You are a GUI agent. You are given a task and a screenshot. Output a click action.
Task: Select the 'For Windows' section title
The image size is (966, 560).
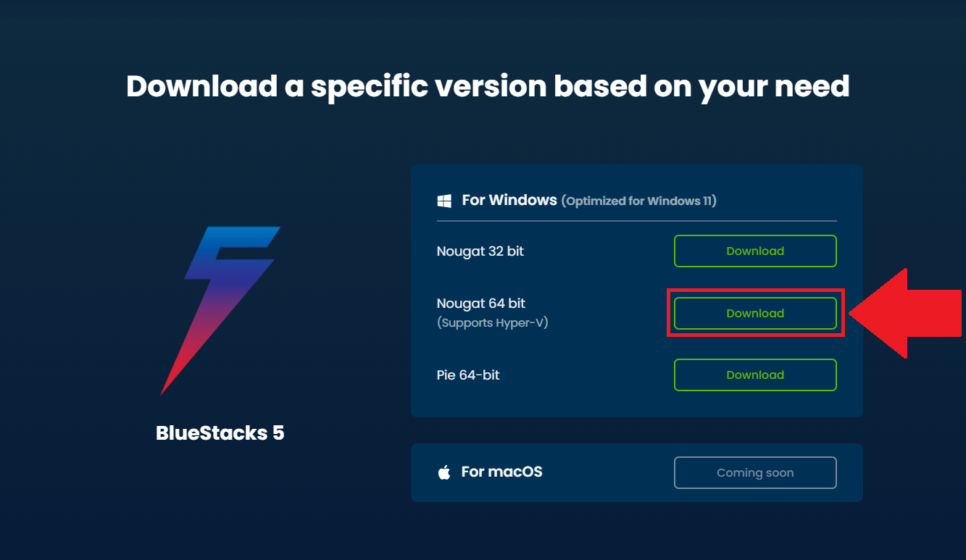(x=509, y=200)
